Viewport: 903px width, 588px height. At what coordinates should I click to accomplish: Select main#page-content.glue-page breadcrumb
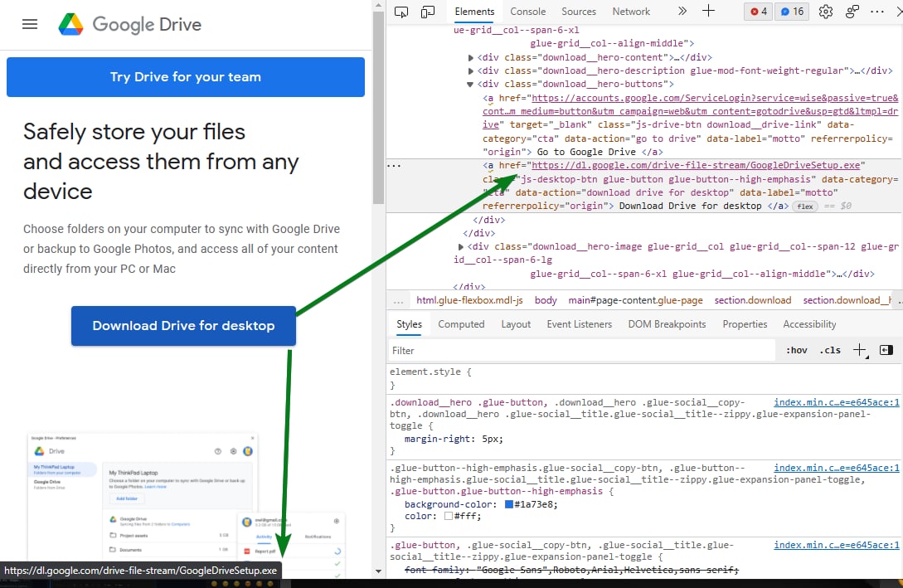635,300
